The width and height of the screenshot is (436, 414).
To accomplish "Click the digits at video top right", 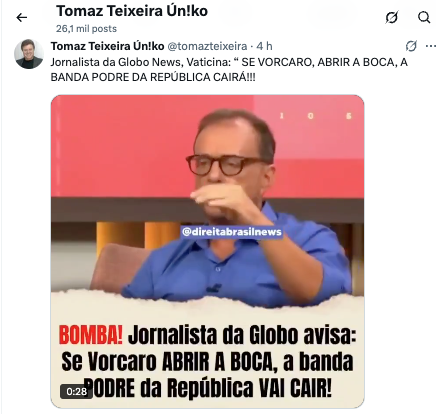I will (315, 116).
